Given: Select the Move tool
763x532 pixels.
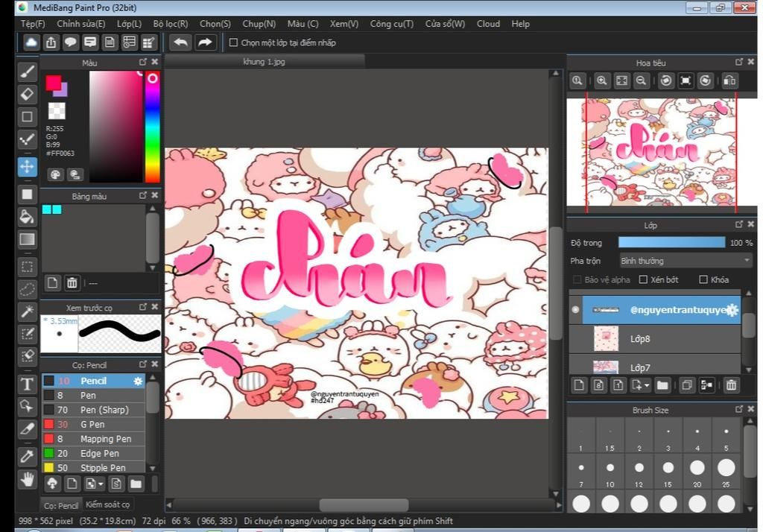Looking at the screenshot, I should point(28,166).
